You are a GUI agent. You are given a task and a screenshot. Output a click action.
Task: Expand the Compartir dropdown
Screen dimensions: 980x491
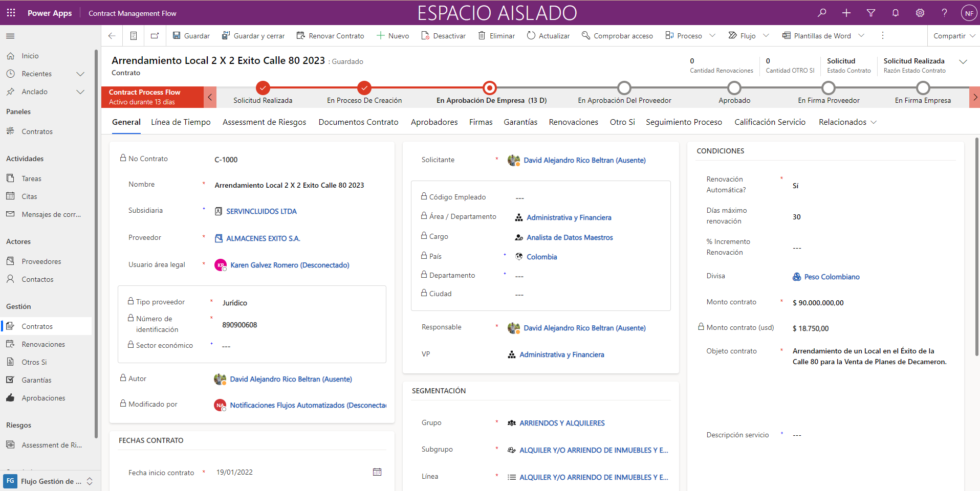954,36
